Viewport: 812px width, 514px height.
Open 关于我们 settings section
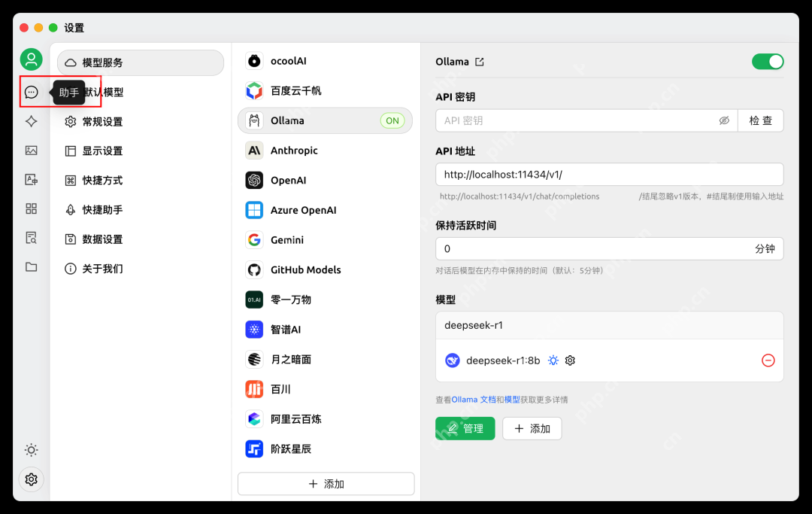coord(141,269)
